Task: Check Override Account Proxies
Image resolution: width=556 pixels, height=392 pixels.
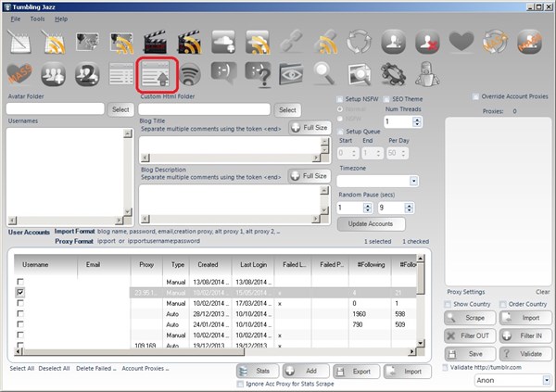Action: coord(475,96)
